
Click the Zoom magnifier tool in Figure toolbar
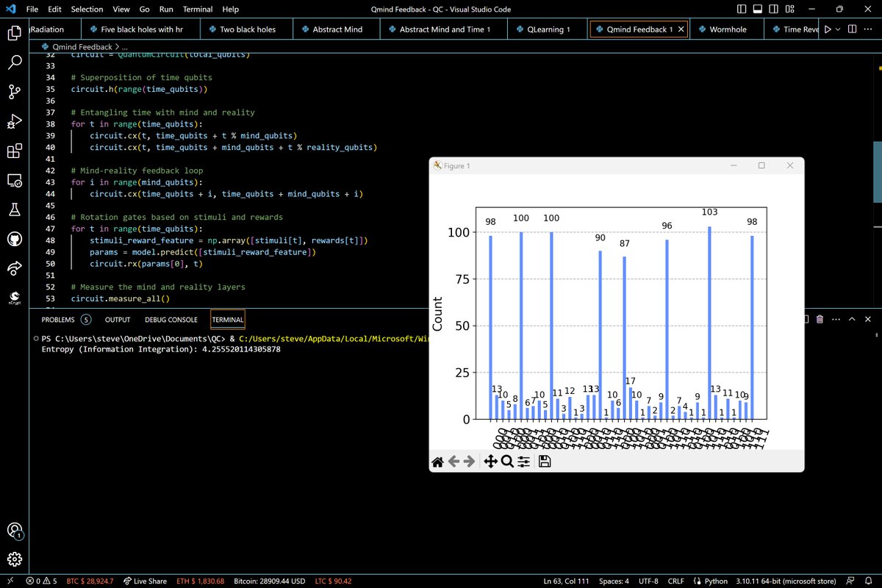click(x=506, y=462)
